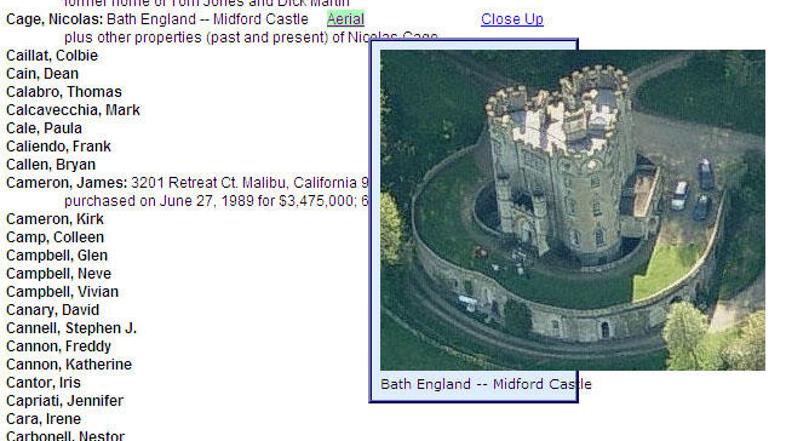
Task: Click the Bath England Midford Castle caption
Action: 486,384
